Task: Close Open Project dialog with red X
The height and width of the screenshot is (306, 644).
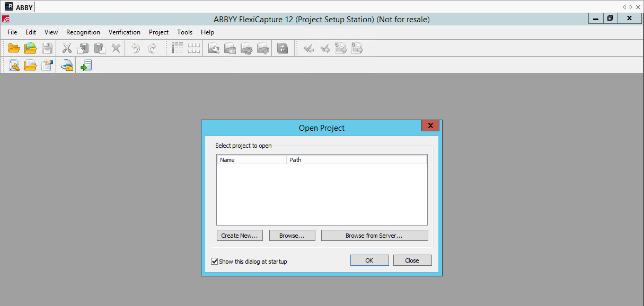Action: tap(430, 126)
